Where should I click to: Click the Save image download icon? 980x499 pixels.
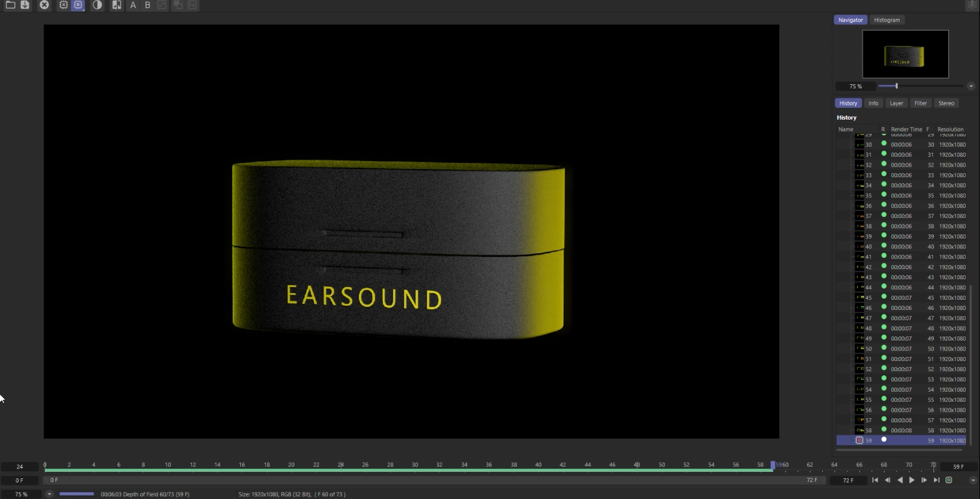point(25,5)
